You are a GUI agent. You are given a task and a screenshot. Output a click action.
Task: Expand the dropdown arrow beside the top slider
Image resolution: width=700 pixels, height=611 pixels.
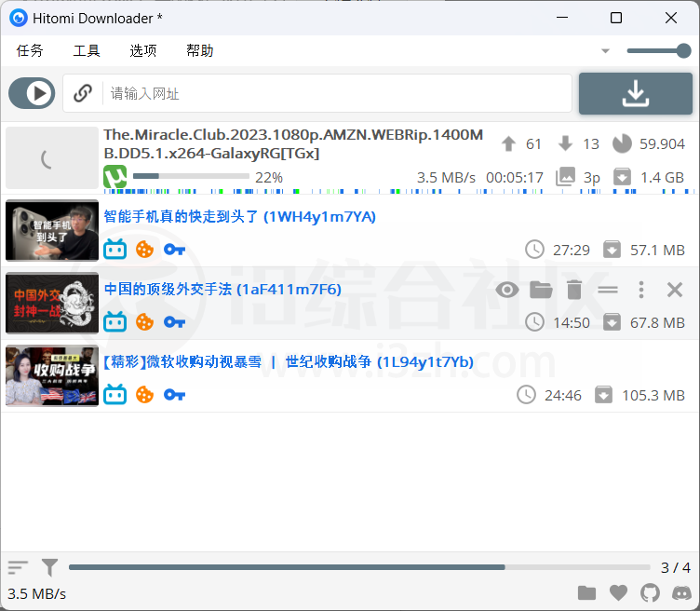click(x=605, y=51)
